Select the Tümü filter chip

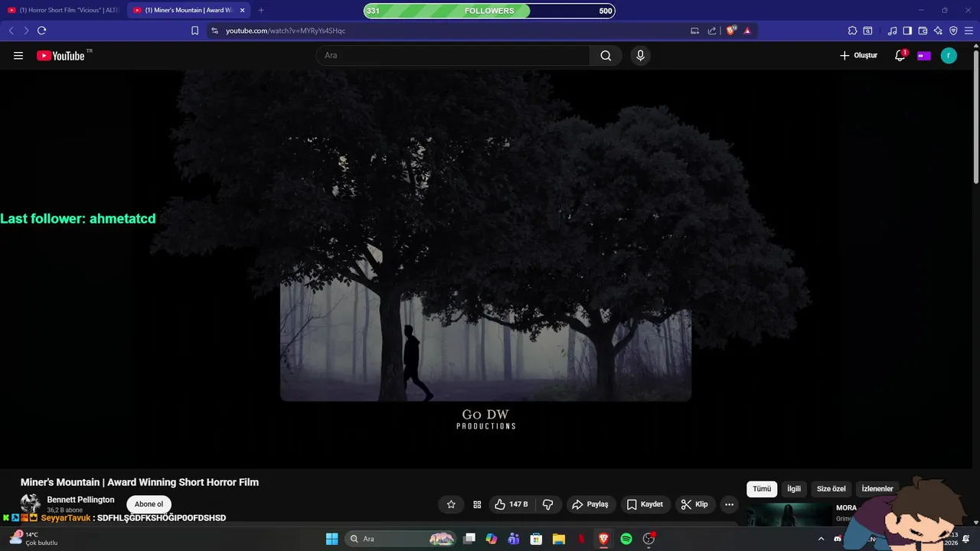click(762, 489)
